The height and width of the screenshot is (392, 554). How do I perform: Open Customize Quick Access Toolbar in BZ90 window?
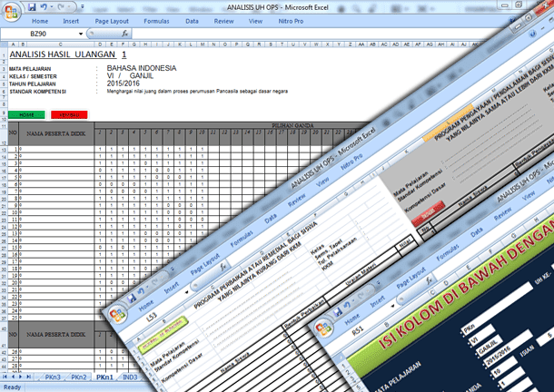[83, 6]
